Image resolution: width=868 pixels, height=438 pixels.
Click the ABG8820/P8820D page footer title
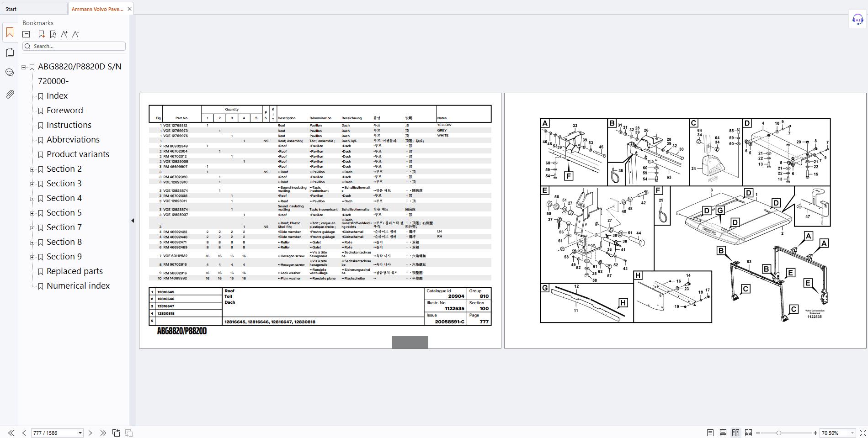tap(182, 331)
